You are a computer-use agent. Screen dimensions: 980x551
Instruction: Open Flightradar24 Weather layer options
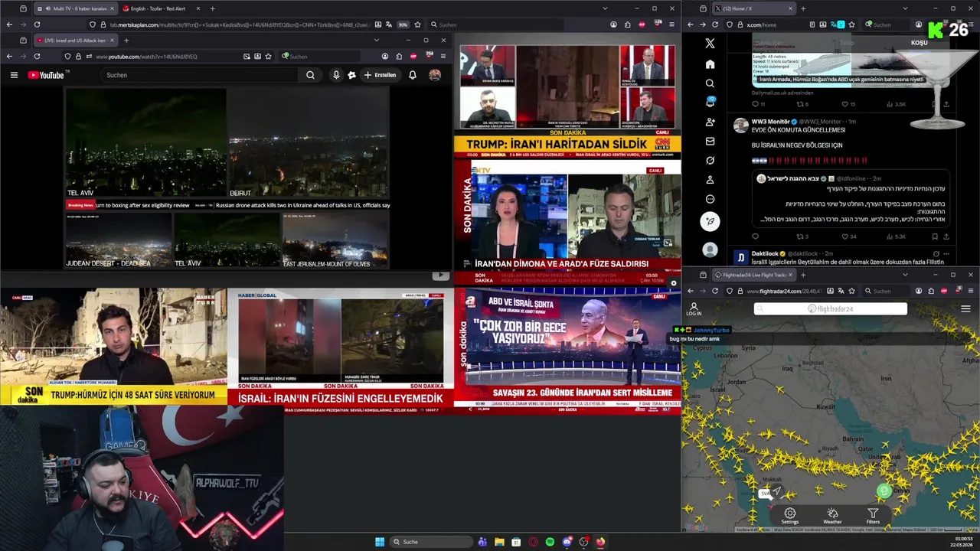[832, 516]
